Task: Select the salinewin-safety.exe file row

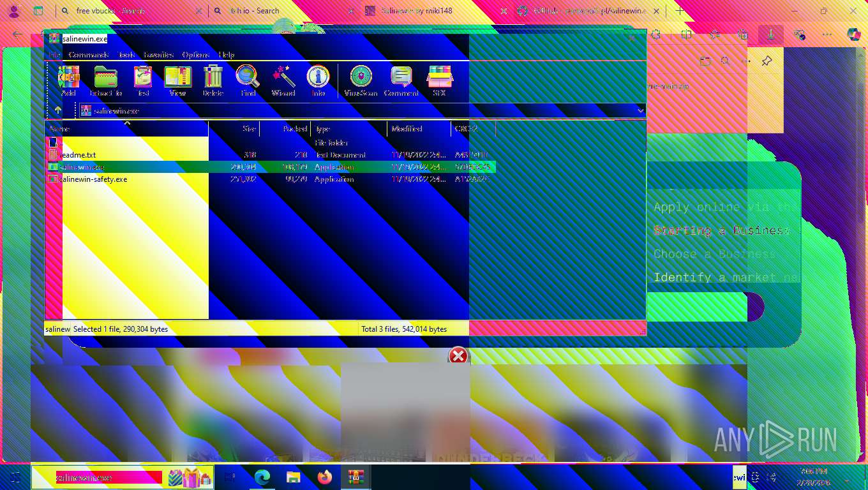Action: pos(270,179)
